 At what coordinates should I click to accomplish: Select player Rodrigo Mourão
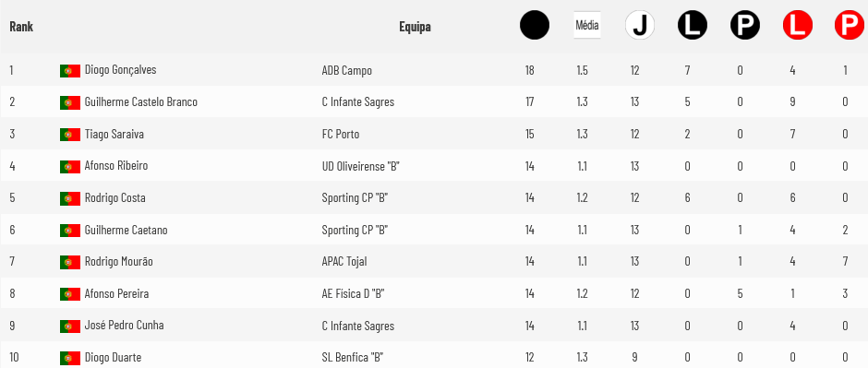tap(119, 262)
